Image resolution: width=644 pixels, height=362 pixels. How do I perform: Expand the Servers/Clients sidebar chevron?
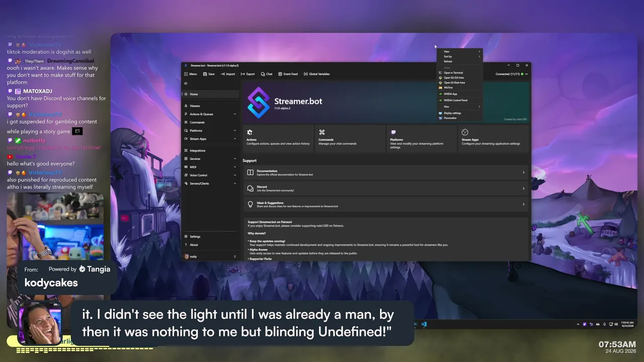[234, 184]
